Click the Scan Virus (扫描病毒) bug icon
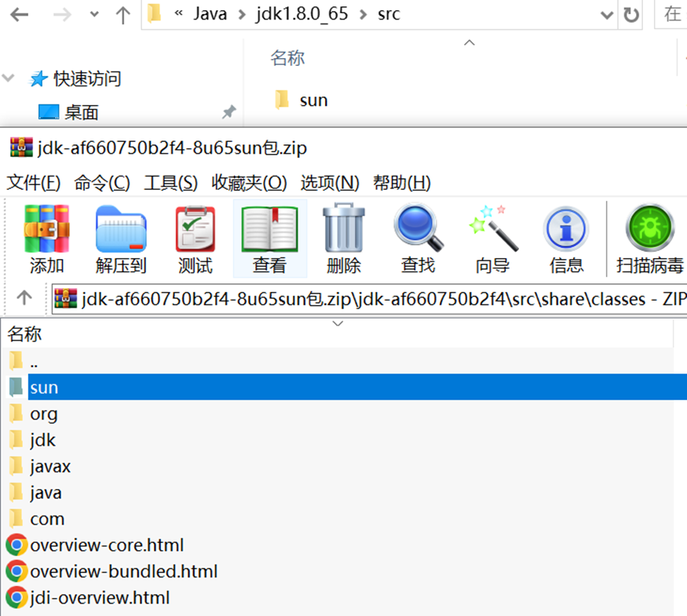687x616 pixels. (x=650, y=228)
